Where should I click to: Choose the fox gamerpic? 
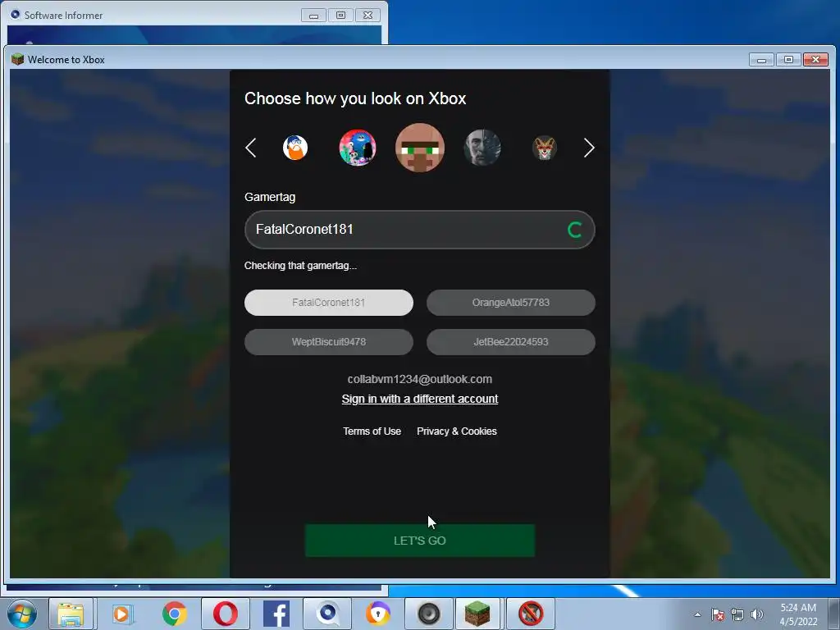[x=545, y=148]
